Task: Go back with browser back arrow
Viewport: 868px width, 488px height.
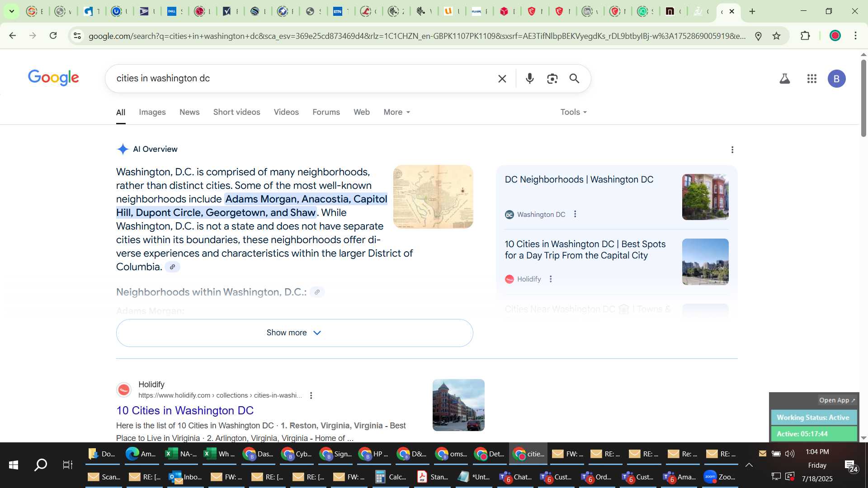Action: tap(12, 36)
